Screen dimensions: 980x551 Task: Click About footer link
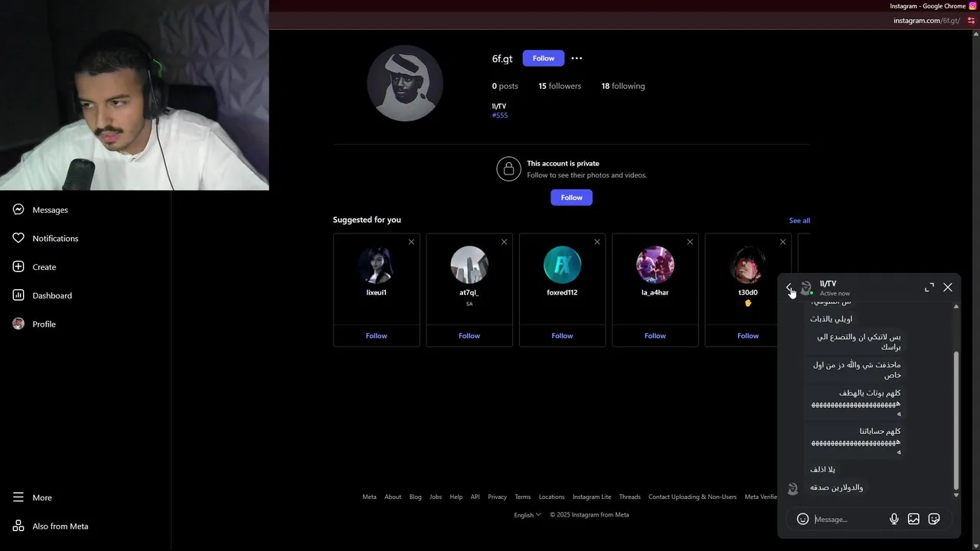point(393,497)
